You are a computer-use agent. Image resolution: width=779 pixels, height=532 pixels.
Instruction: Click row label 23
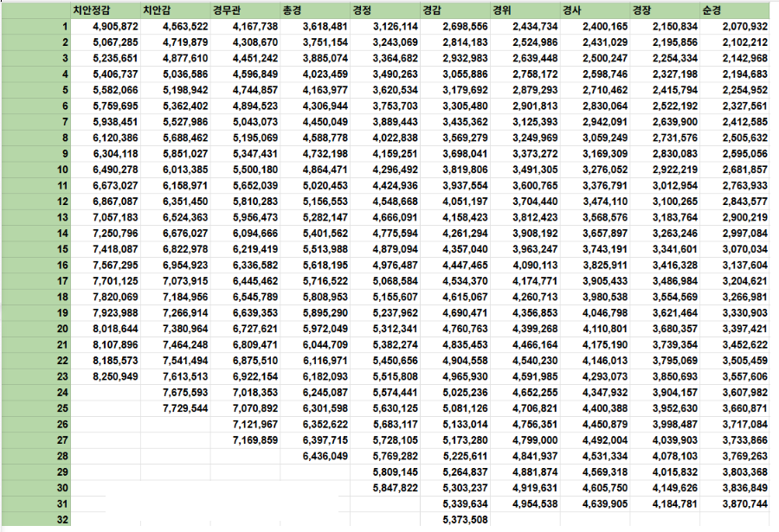tap(62, 376)
